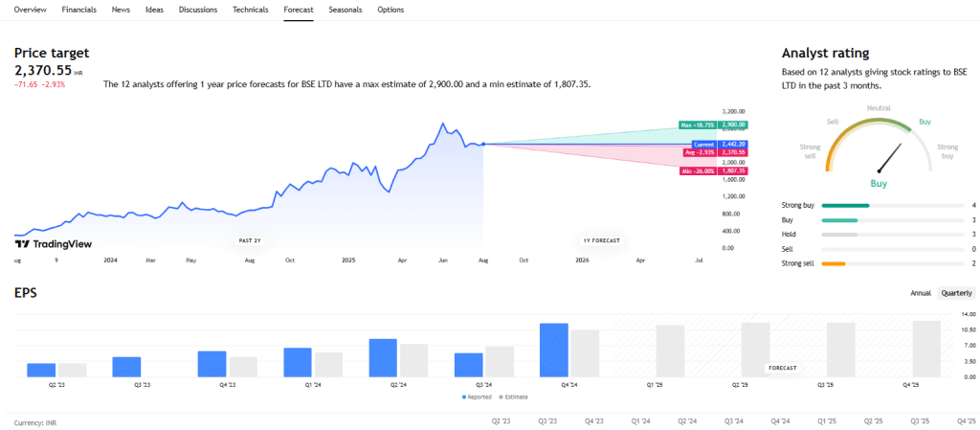Click the FORECAST label in EPS chart
The width and height of the screenshot is (980, 430).
click(783, 368)
